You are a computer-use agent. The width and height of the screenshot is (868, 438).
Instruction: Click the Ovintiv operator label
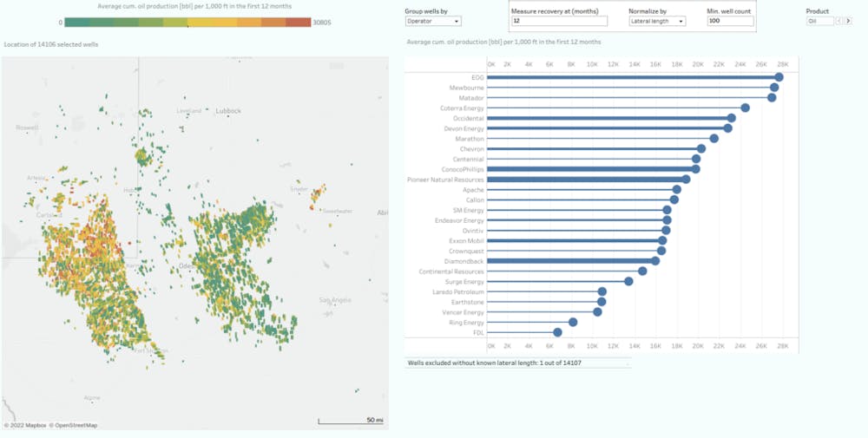[x=473, y=231]
